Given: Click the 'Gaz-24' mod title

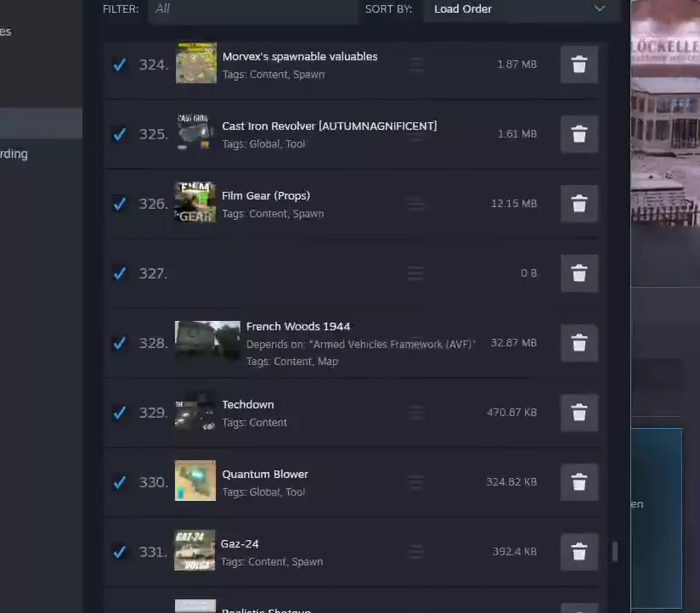Looking at the screenshot, I should pos(240,544).
